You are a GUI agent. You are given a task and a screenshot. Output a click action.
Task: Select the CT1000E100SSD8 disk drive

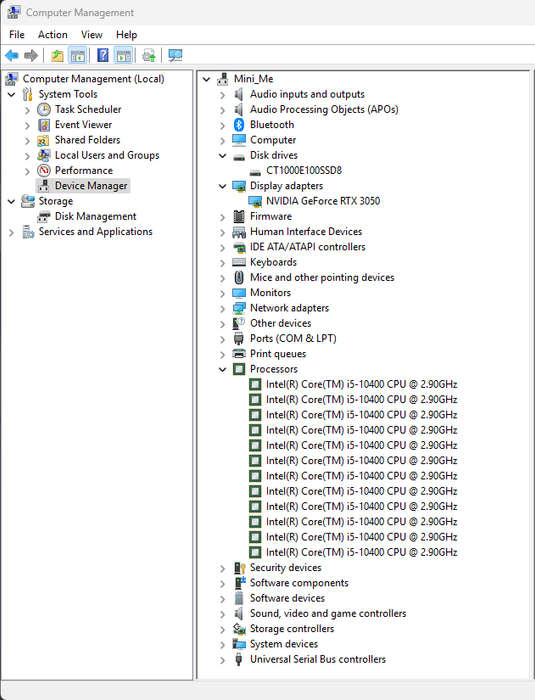304,171
